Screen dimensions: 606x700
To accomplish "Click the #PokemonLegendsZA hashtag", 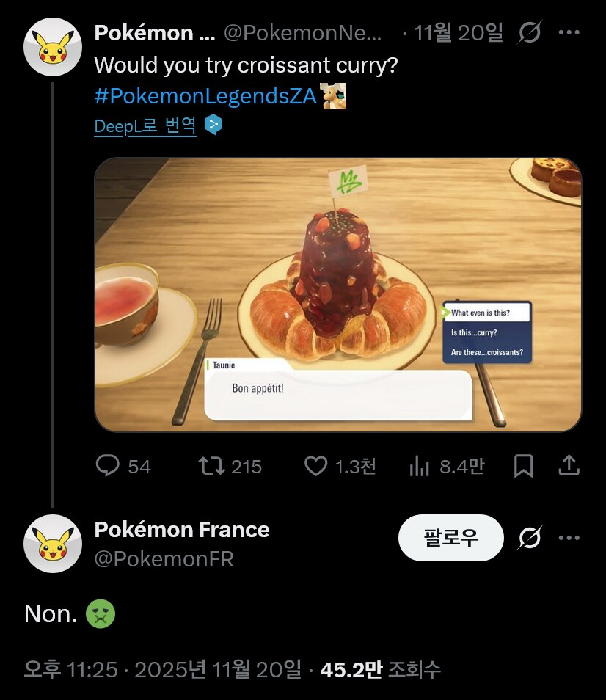I will tap(205, 95).
